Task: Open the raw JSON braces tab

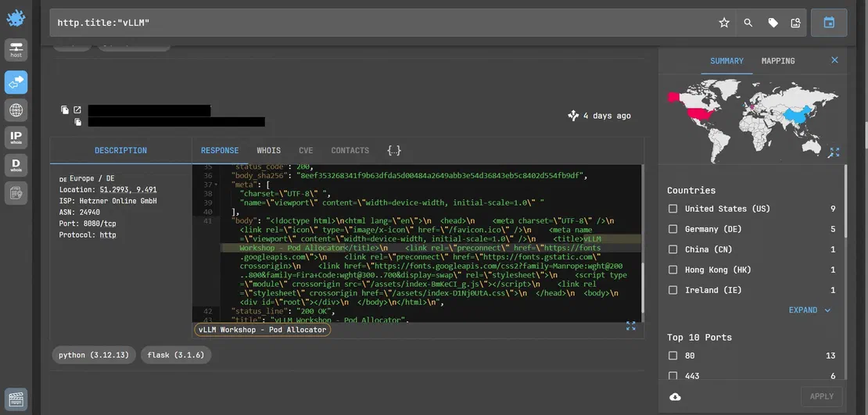Action: pyautogui.click(x=394, y=151)
